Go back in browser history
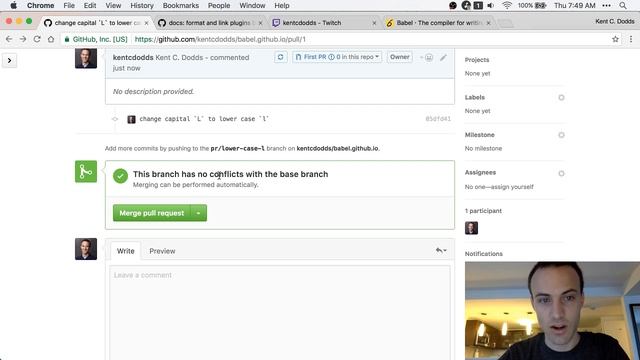 click(9, 39)
